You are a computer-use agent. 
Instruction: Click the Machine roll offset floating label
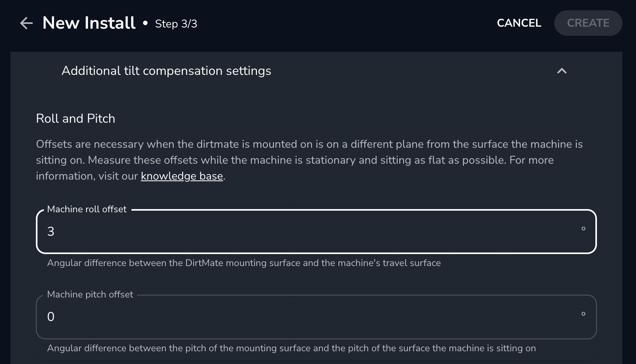pyautogui.click(x=86, y=209)
